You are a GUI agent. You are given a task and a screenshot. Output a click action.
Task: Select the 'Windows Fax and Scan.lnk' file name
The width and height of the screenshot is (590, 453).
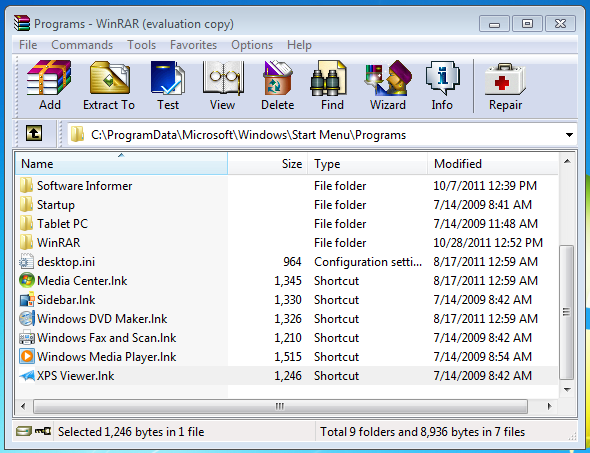tap(106, 337)
